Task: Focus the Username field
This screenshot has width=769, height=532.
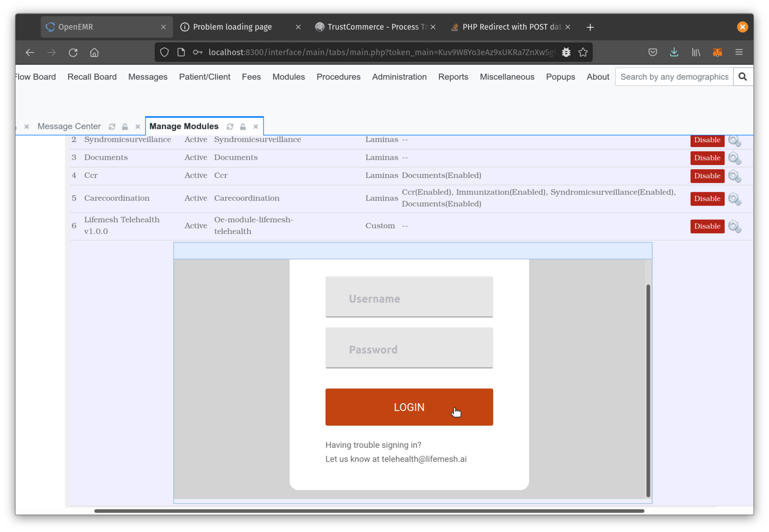Action: click(x=409, y=297)
